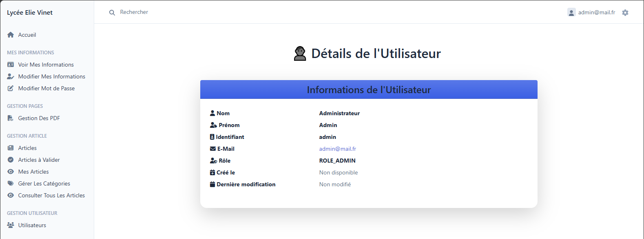
Task: Click the ID card icon for Voir Mes Informations
Action: pos(11,65)
